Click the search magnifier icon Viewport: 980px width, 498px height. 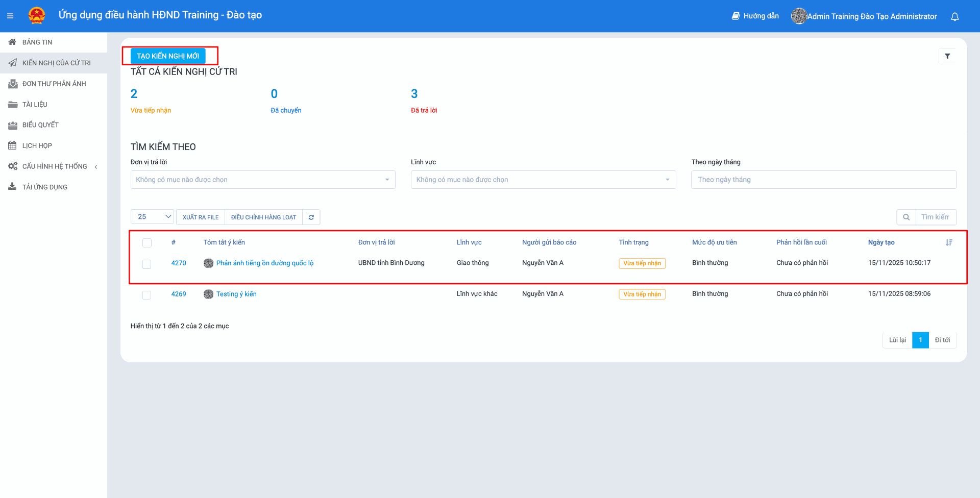(906, 217)
